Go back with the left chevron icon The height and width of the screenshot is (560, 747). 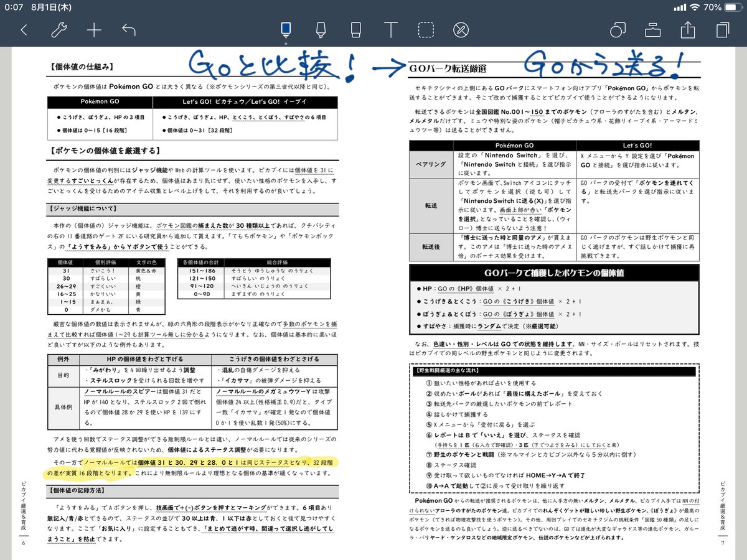24,30
